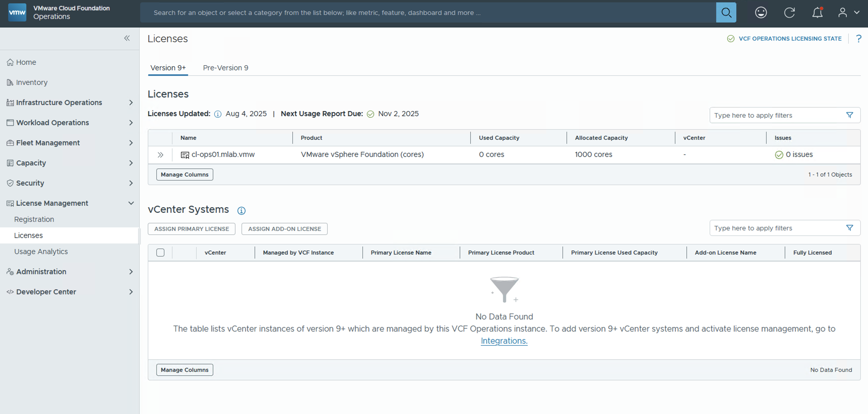868x414 pixels.
Task: Toggle select-all checkbox in vCenter table
Action: 160,252
